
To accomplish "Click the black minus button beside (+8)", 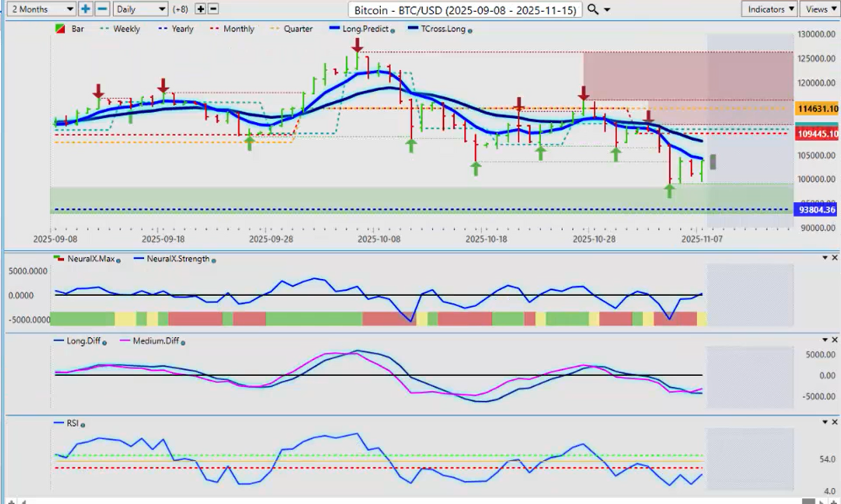I will click(x=213, y=9).
